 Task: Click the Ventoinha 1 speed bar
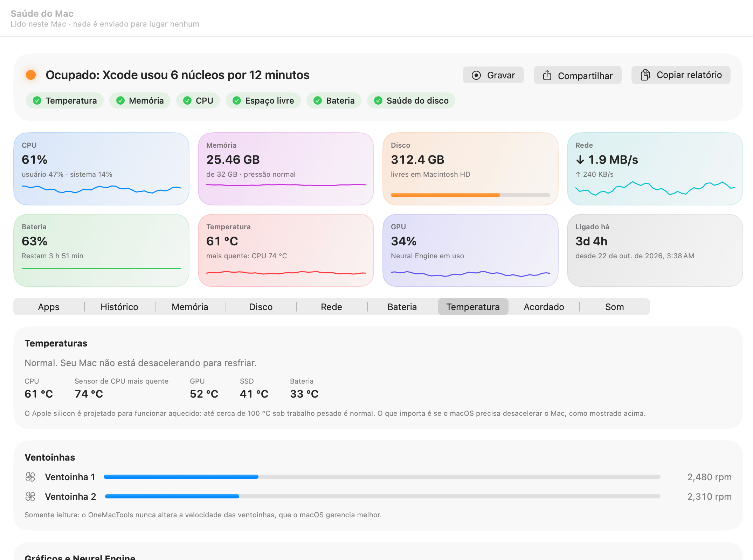click(x=382, y=477)
